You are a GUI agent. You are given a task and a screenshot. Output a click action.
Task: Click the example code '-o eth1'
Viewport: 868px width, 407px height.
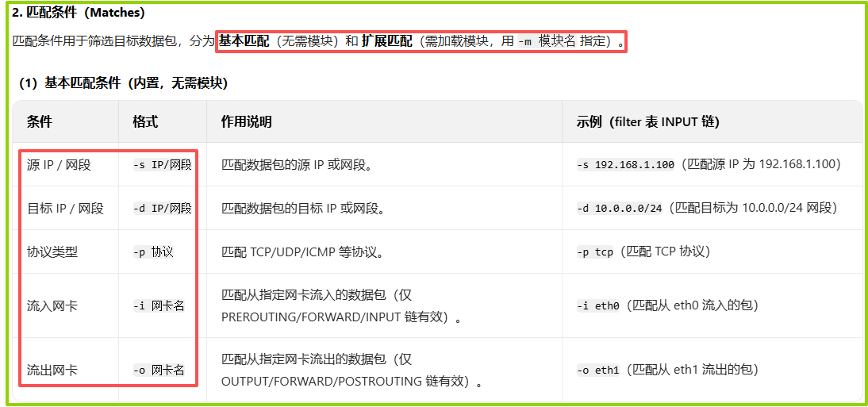pos(598,370)
